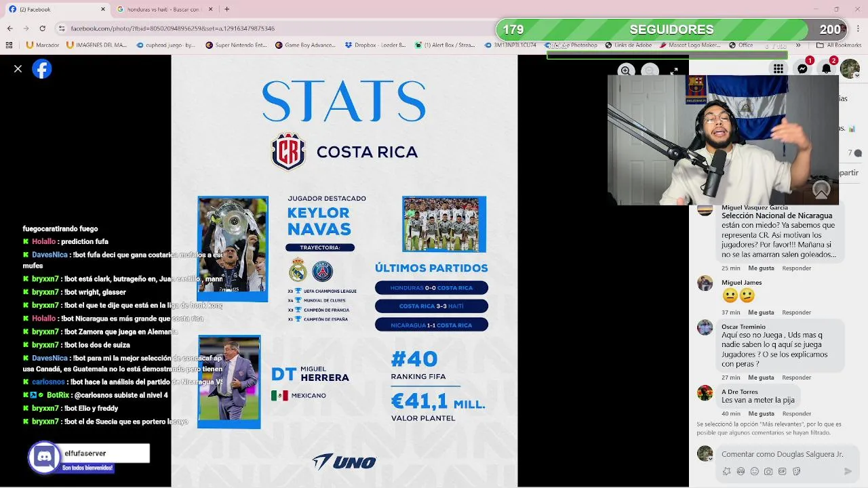This screenshot has width=868, height=488.
Task: Go forward with the browser forward arrow
Action: (26, 28)
